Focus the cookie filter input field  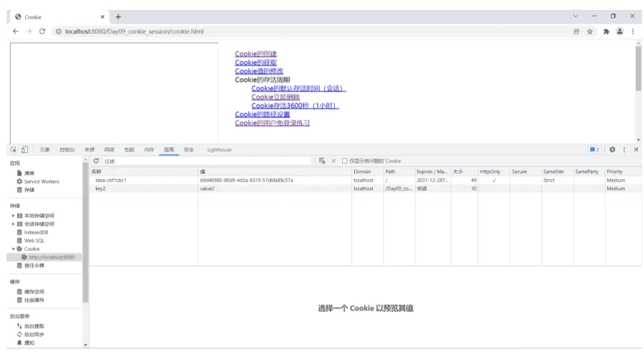coord(207,161)
